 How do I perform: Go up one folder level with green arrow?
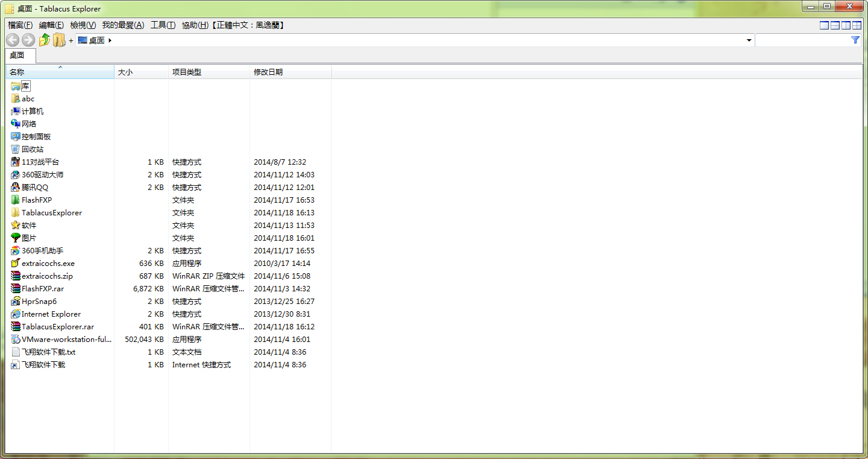tap(44, 40)
